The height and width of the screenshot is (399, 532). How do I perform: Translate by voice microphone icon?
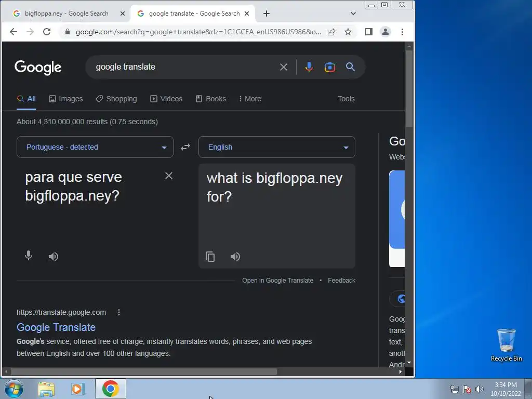[29, 256]
